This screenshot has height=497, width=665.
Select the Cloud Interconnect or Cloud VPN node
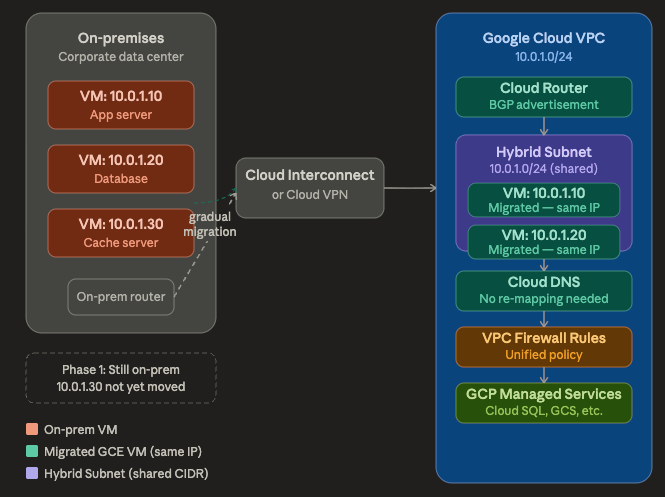click(310, 188)
